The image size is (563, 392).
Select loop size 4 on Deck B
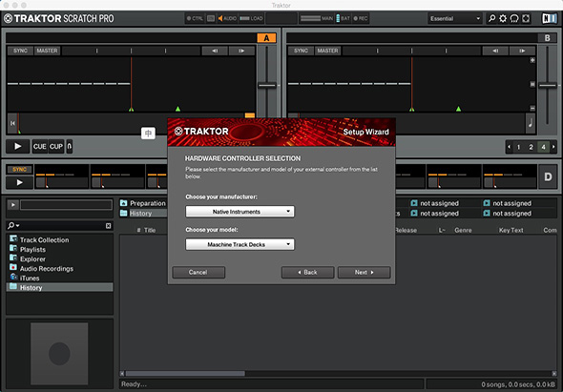click(543, 147)
